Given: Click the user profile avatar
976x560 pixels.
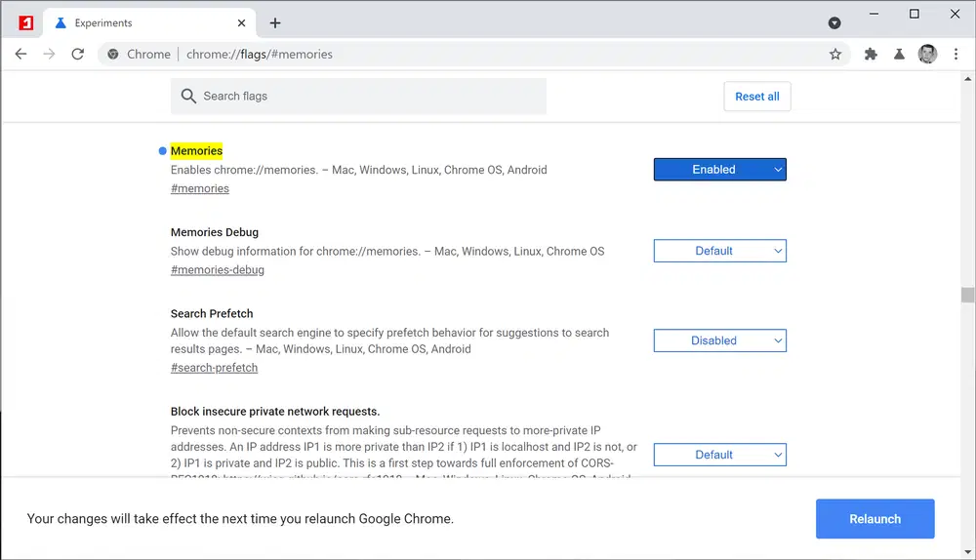Looking at the screenshot, I should [x=927, y=55].
